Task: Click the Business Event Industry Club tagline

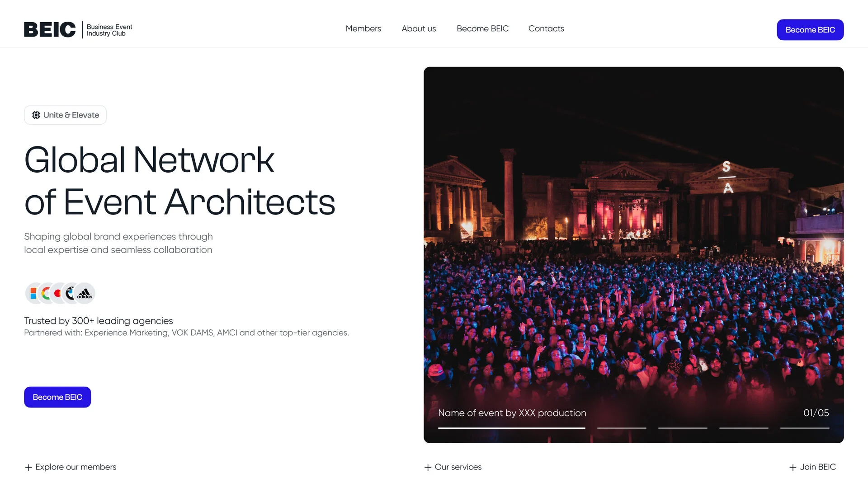Action: point(109,30)
